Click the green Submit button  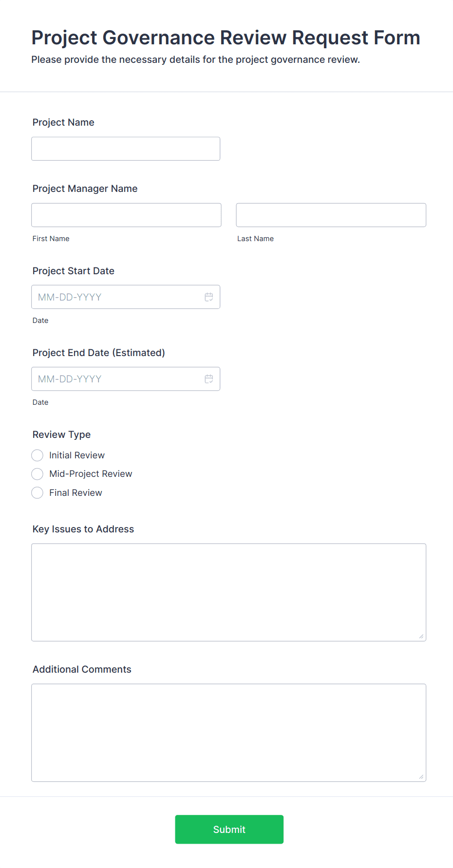pos(229,829)
